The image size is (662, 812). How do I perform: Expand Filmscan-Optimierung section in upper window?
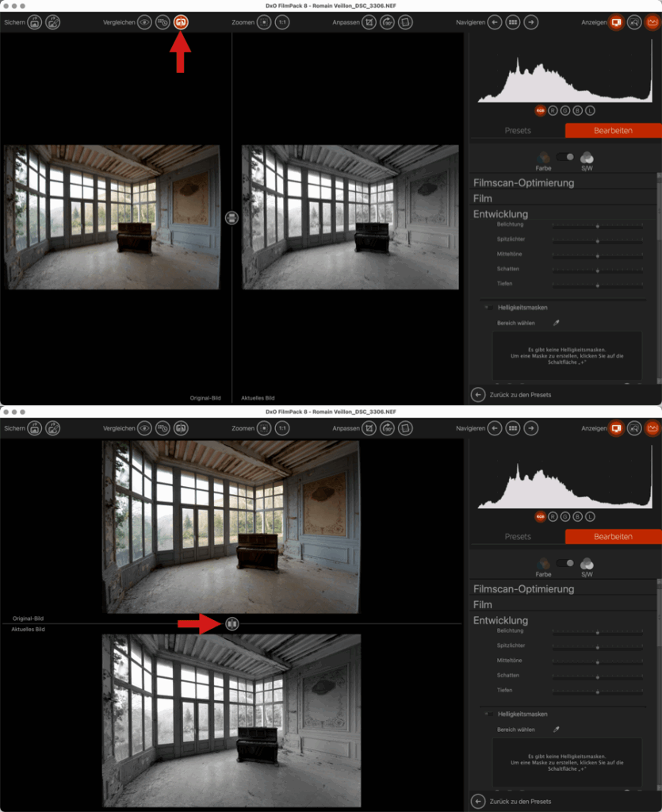[x=523, y=183]
